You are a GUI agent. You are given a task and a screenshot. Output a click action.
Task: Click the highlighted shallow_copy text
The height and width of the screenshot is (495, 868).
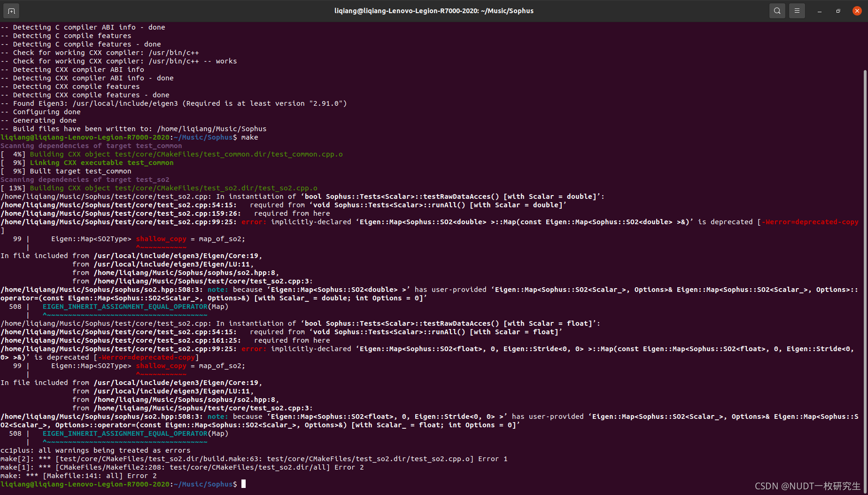(161, 238)
